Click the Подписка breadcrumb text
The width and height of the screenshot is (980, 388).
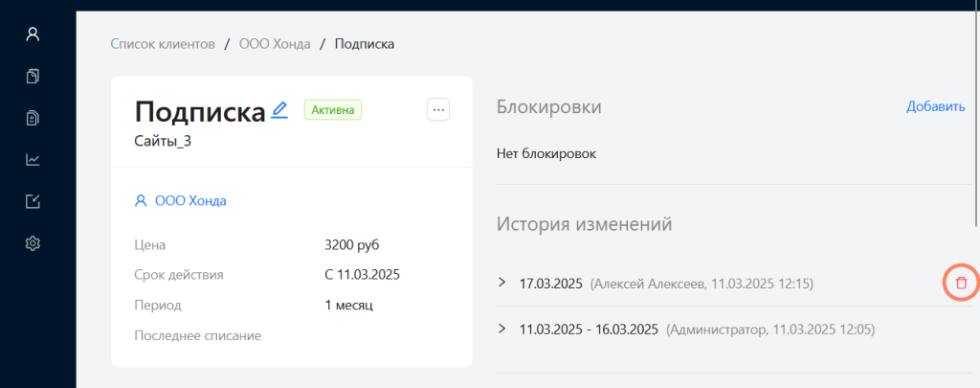pos(365,44)
